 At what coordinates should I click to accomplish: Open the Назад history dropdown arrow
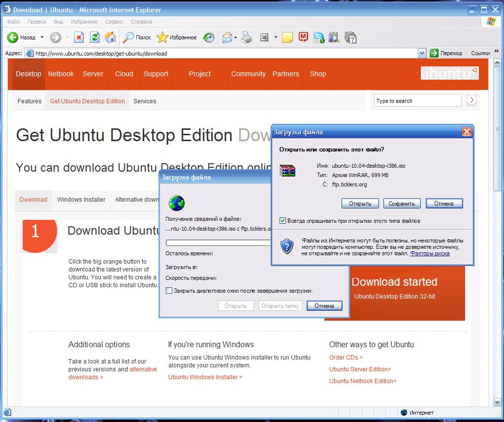pyautogui.click(x=42, y=37)
